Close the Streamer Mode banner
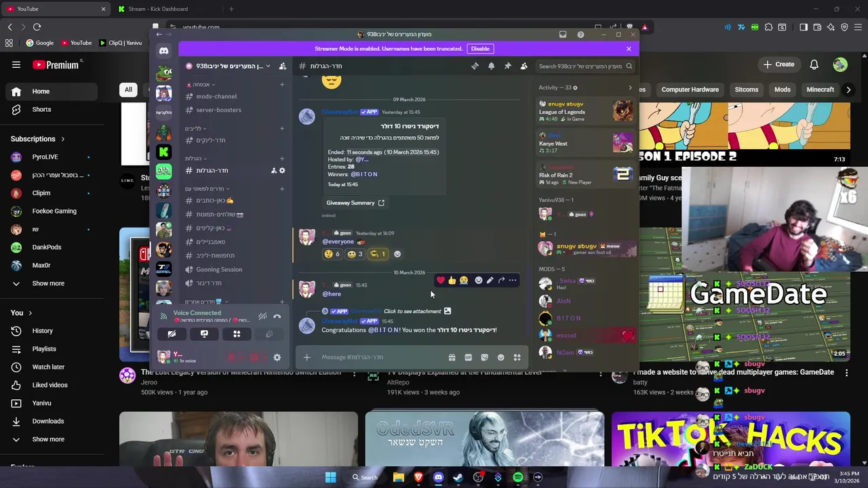The height and width of the screenshot is (488, 868). 629,49
